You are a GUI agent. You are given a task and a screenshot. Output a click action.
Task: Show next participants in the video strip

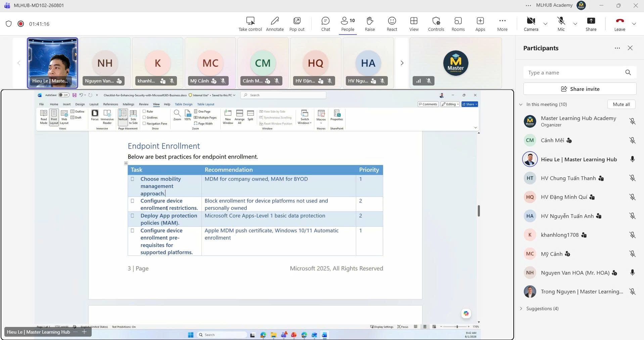click(402, 63)
